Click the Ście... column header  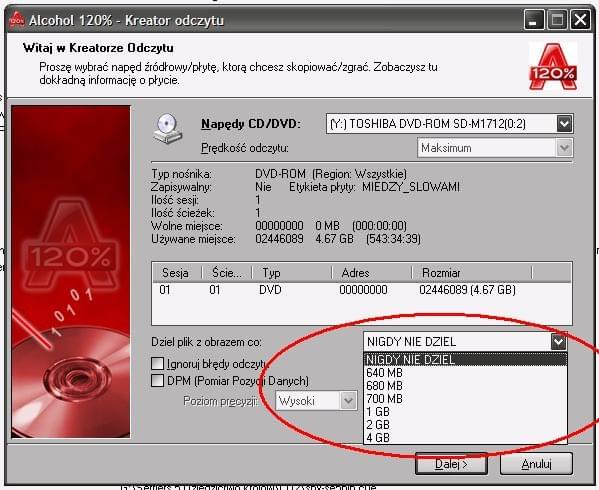click(x=227, y=273)
